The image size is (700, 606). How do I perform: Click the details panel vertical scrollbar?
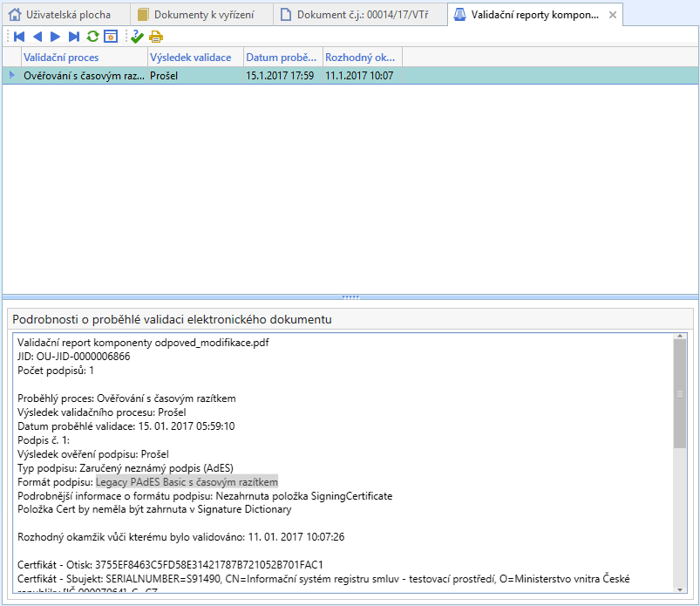pos(680,392)
